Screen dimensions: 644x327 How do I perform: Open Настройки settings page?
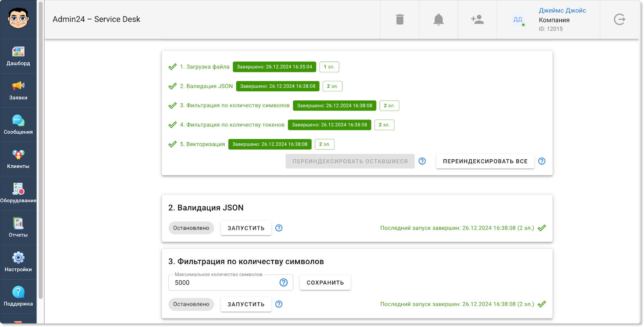(x=18, y=262)
